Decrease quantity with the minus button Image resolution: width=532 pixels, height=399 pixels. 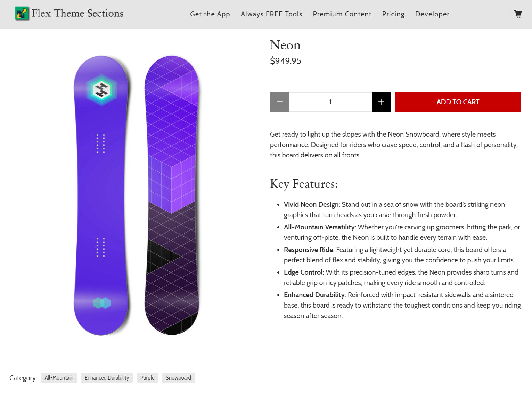tap(279, 102)
